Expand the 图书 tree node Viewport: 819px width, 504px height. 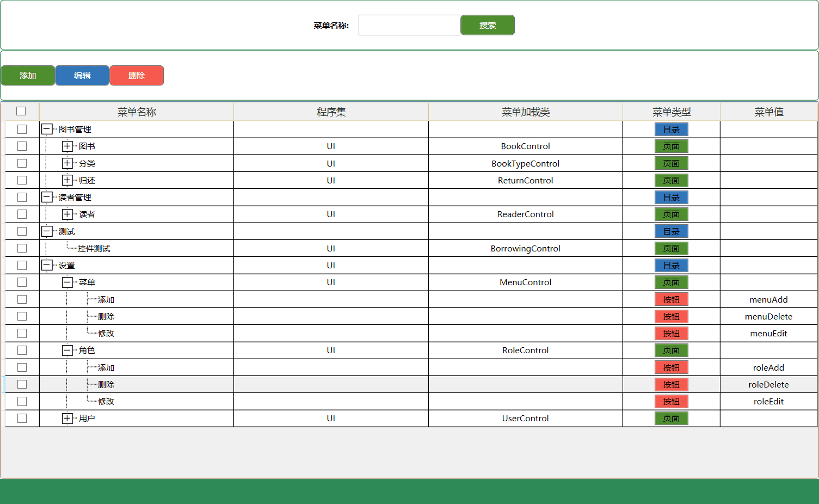tap(67, 146)
